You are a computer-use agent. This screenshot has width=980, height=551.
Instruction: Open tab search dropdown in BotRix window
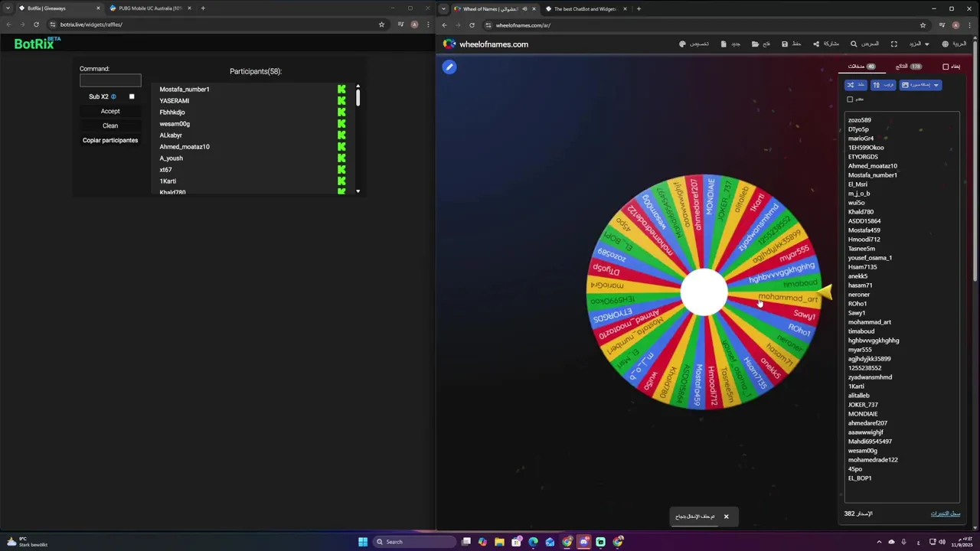click(x=8, y=8)
